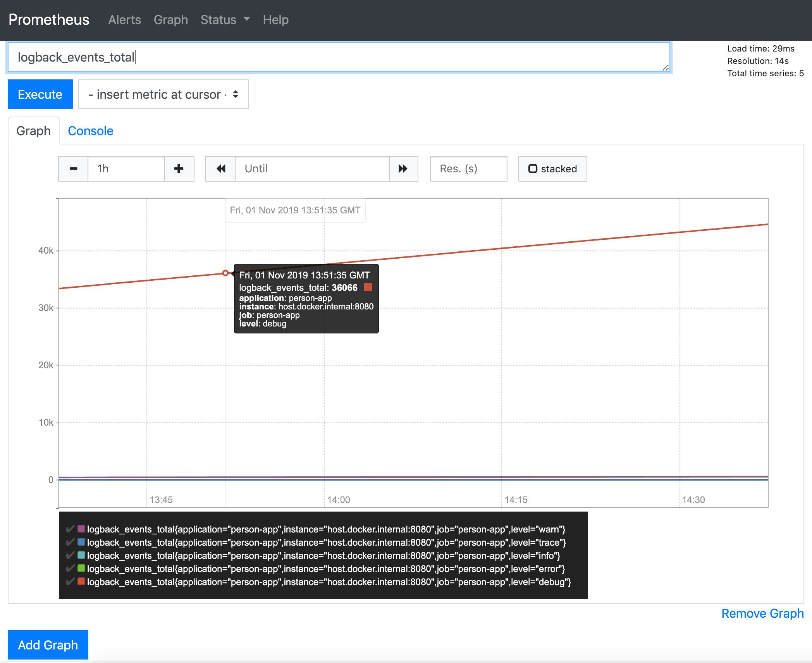Click inside the 1h duration field
This screenshot has width=812, height=663.
(126, 168)
